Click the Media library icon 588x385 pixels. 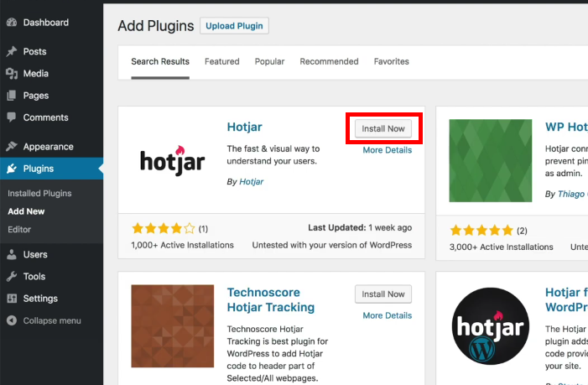coord(12,74)
